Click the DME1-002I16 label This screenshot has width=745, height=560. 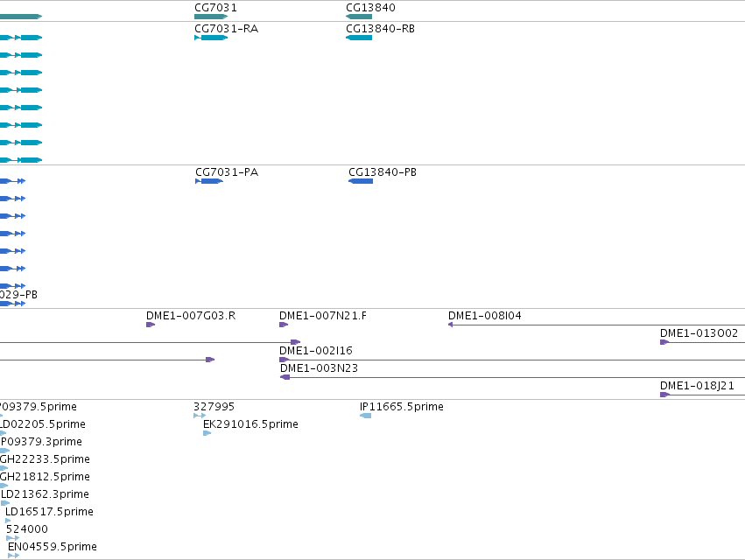[316, 351]
